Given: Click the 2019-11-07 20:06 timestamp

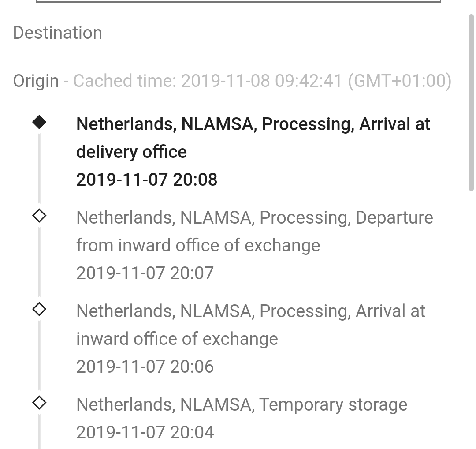Looking at the screenshot, I should [145, 367].
